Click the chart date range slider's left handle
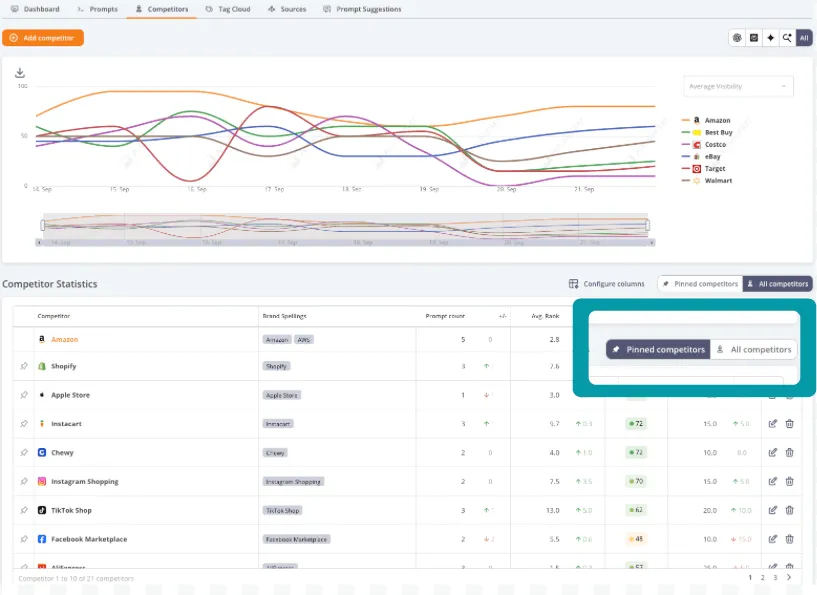 tap(43, 224)
